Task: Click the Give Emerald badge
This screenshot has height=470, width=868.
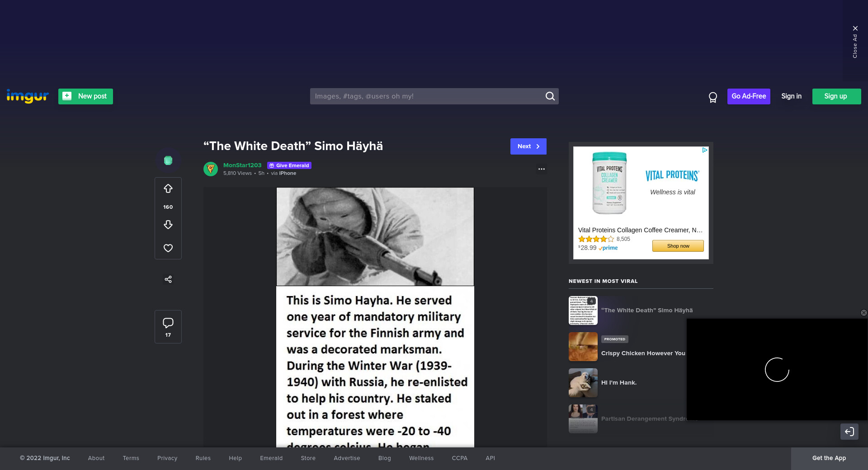Action: tap(289, 165)
